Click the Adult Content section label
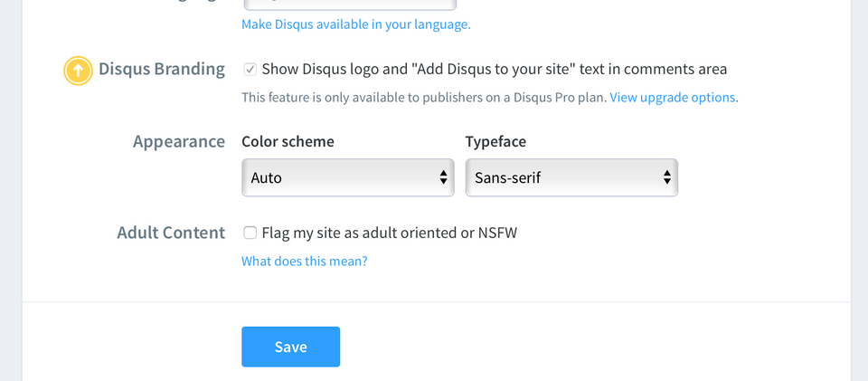The image size is (868, 381). 171,233
